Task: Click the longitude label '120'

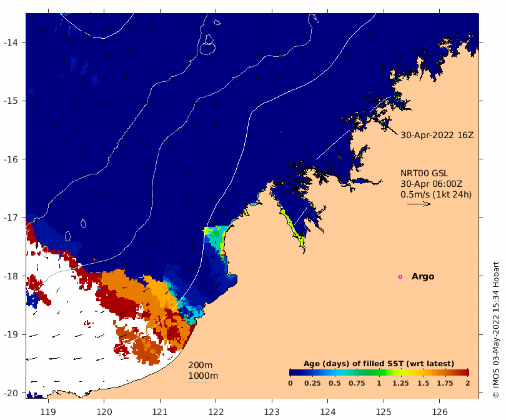Action: click(x=104, y=412)
